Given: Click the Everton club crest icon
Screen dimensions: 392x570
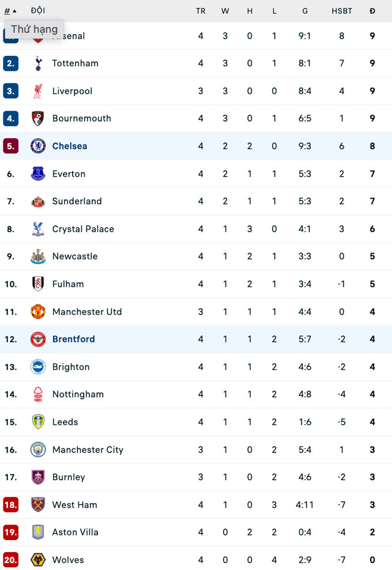Looking at the screenshot, I should tap(38, 173).
